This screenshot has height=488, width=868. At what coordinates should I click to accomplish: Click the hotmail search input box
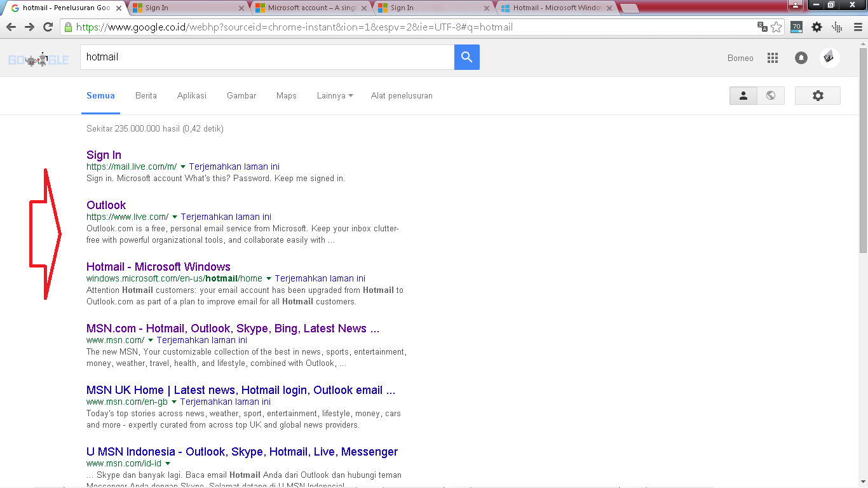point(267,57)
